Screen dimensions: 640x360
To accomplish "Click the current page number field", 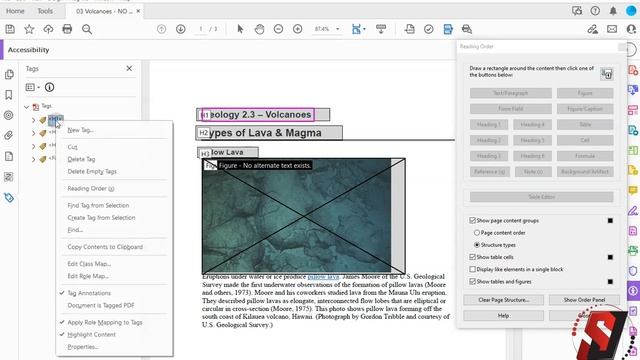I will pos(200,29).
